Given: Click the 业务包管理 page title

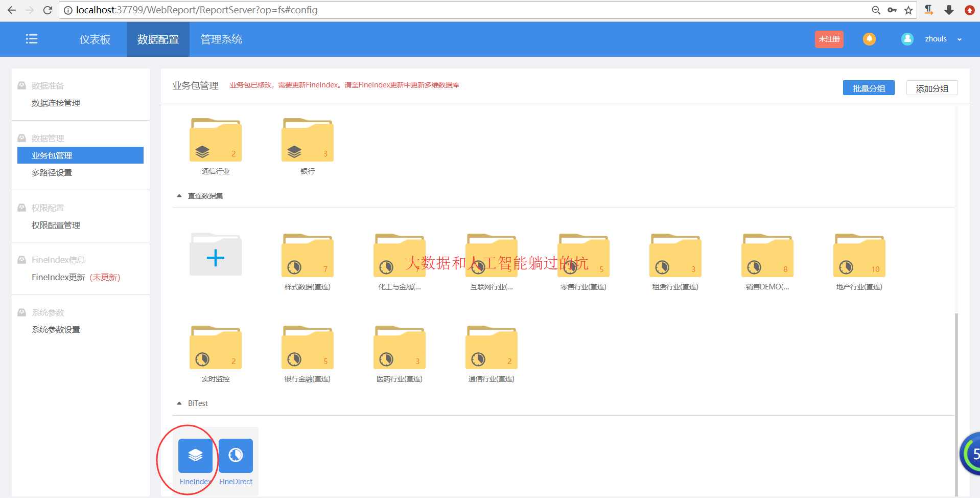Looking at the screenshot, I should [195, 85].
